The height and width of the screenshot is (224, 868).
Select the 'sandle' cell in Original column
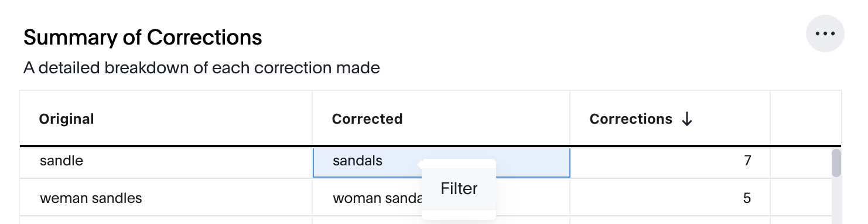pos(166,161)
